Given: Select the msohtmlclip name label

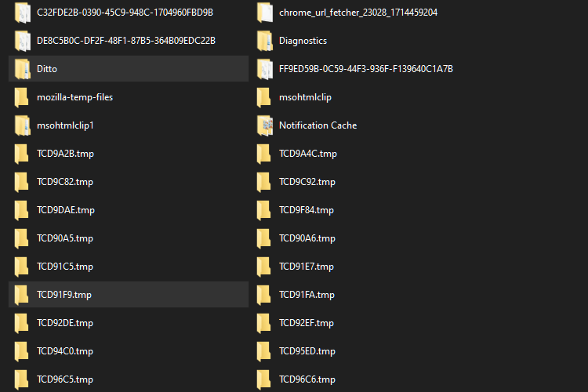Looking at the screenshot, I should [305, 97].
